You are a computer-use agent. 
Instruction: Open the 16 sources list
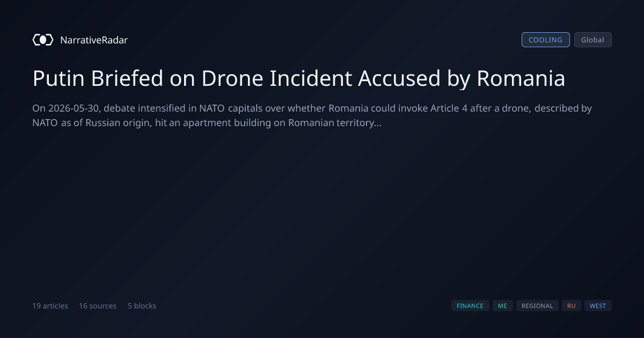point(98,306)
